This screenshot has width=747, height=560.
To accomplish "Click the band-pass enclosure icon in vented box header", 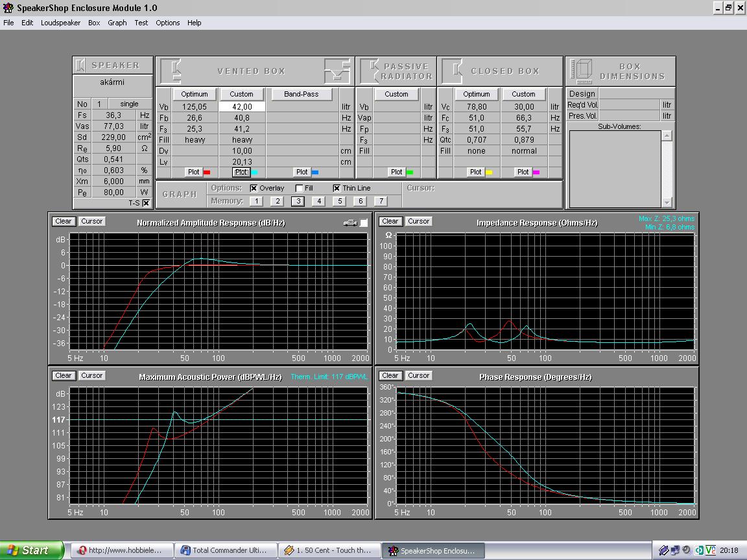I will click(337, 71).
